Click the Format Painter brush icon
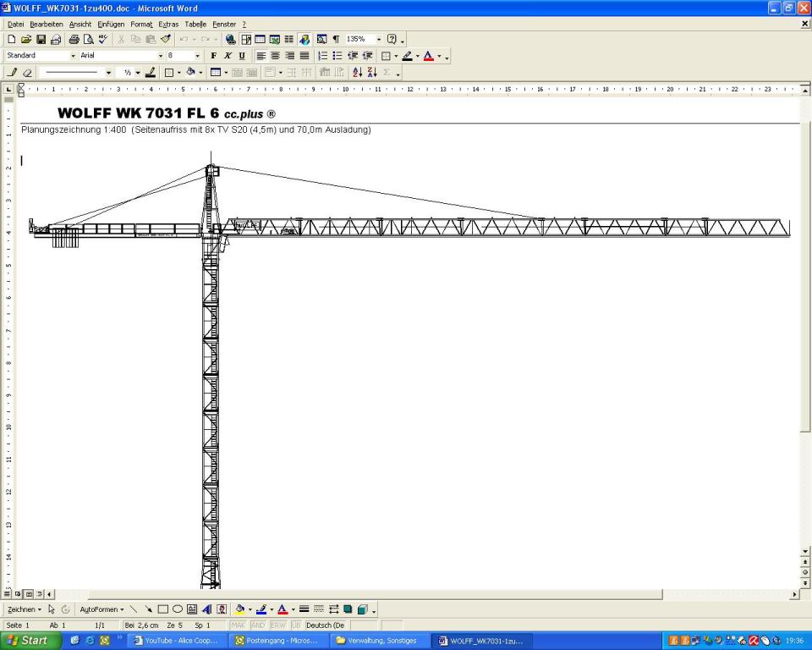 (166, 40)
